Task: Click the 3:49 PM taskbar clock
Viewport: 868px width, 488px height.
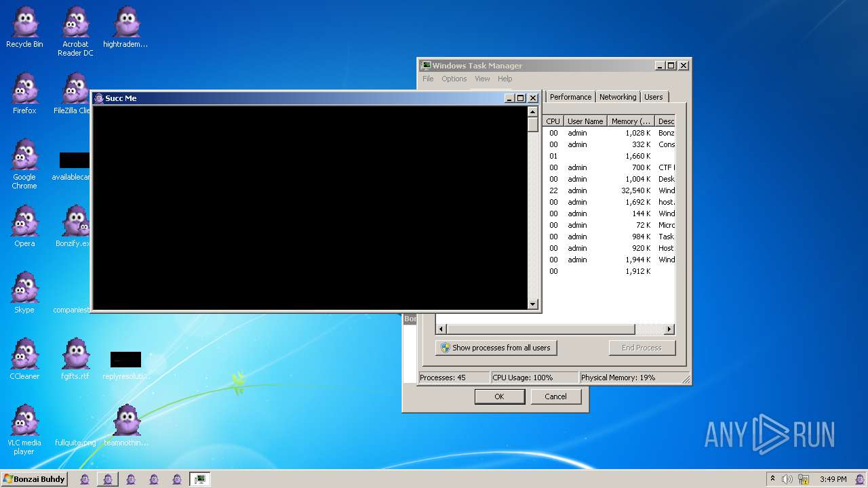Action: point(833,479)
